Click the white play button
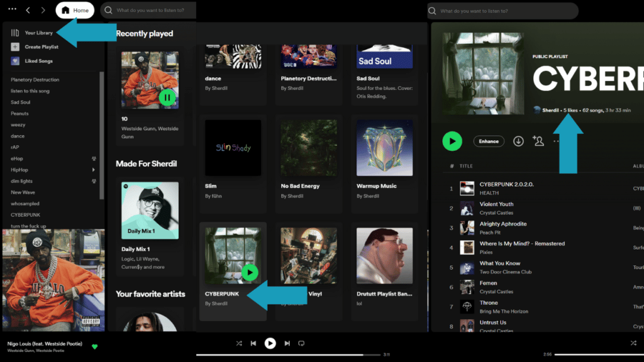644x362 pixels. [270, 343]
